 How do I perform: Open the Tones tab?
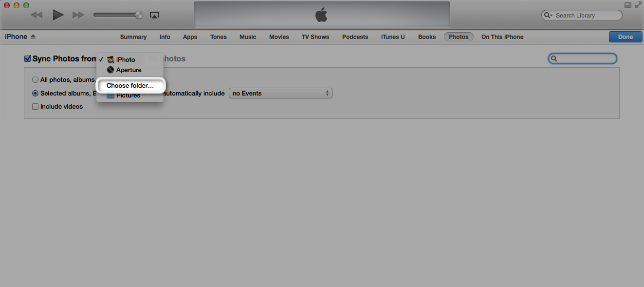point(219,37)
